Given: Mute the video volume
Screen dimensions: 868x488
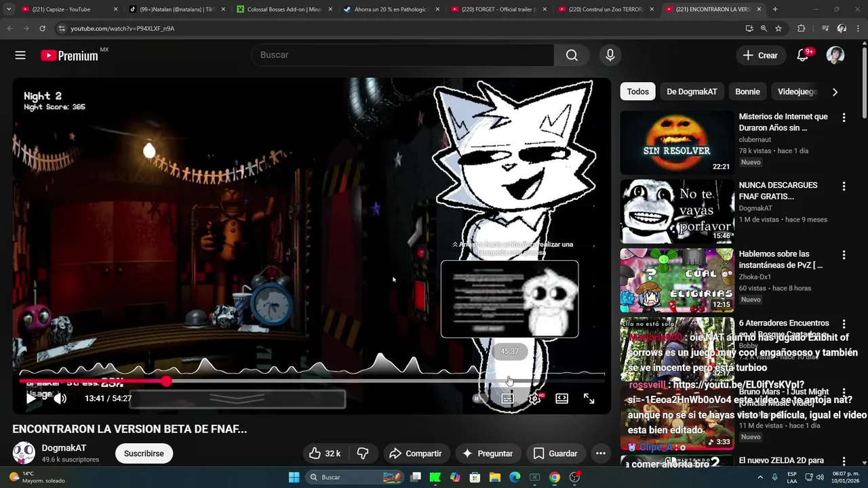Looking at the screenshot, I should [x=60, y=399].
